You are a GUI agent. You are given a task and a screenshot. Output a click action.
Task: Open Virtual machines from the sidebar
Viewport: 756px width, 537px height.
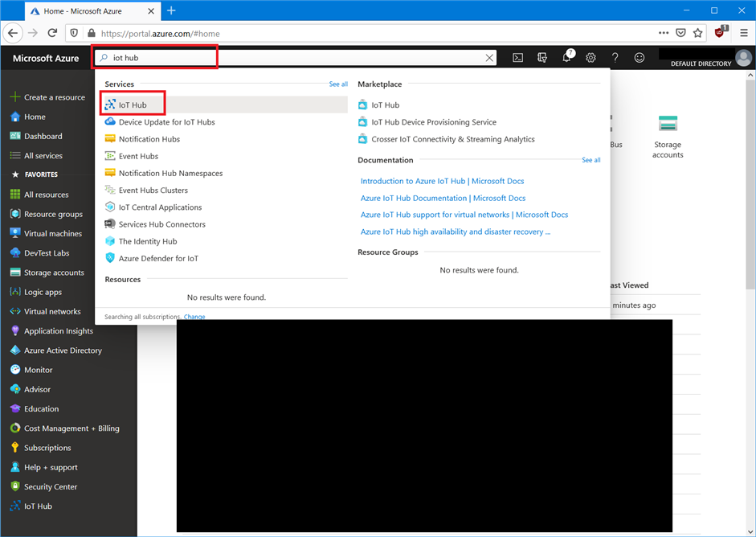pyautogui.click(x=52, y=234)
